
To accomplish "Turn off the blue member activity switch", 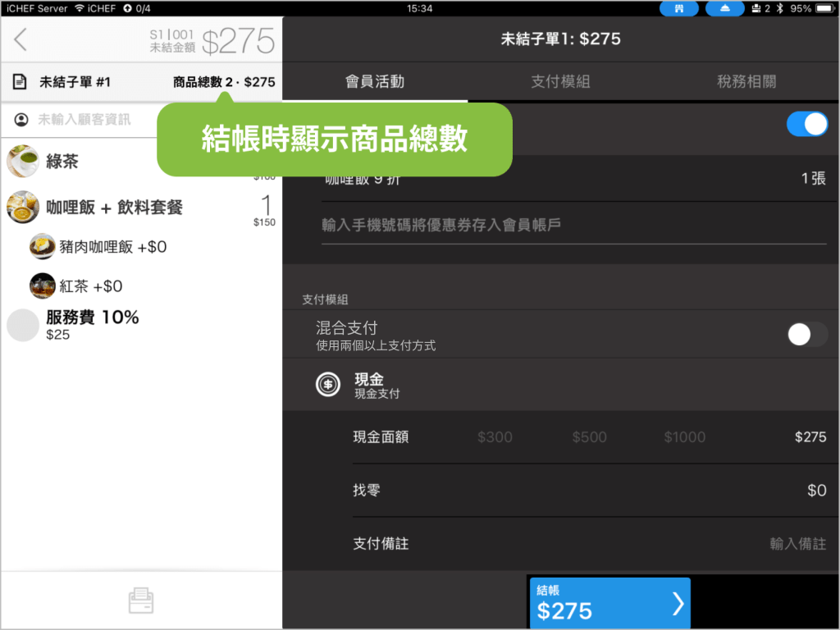I will tap(806, 124).
